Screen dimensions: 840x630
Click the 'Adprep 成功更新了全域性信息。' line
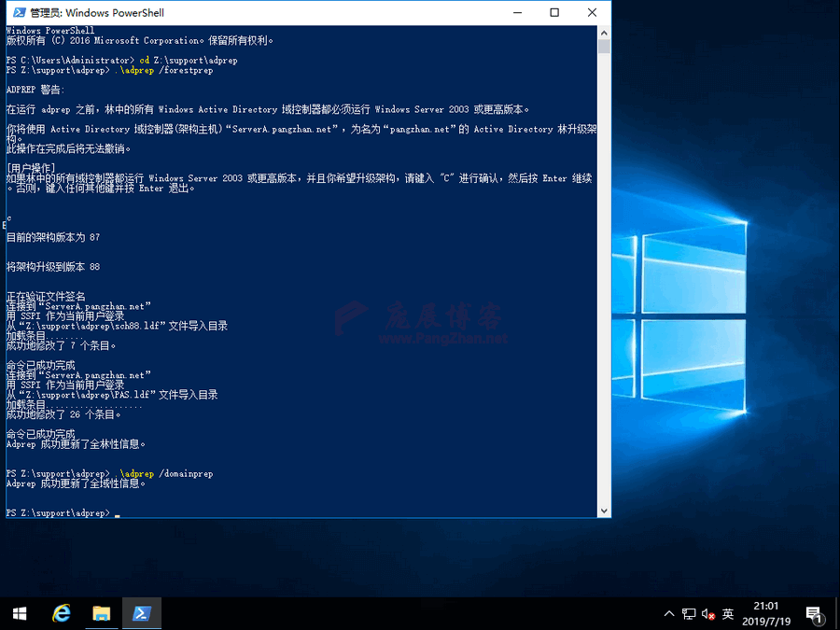click(x=77, y=483)
